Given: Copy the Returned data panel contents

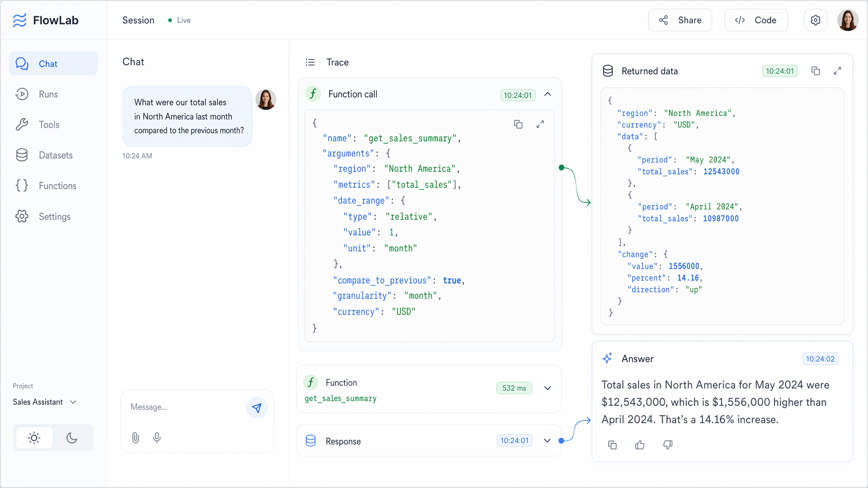Looking at the screenshot, I should coord(815,71).
